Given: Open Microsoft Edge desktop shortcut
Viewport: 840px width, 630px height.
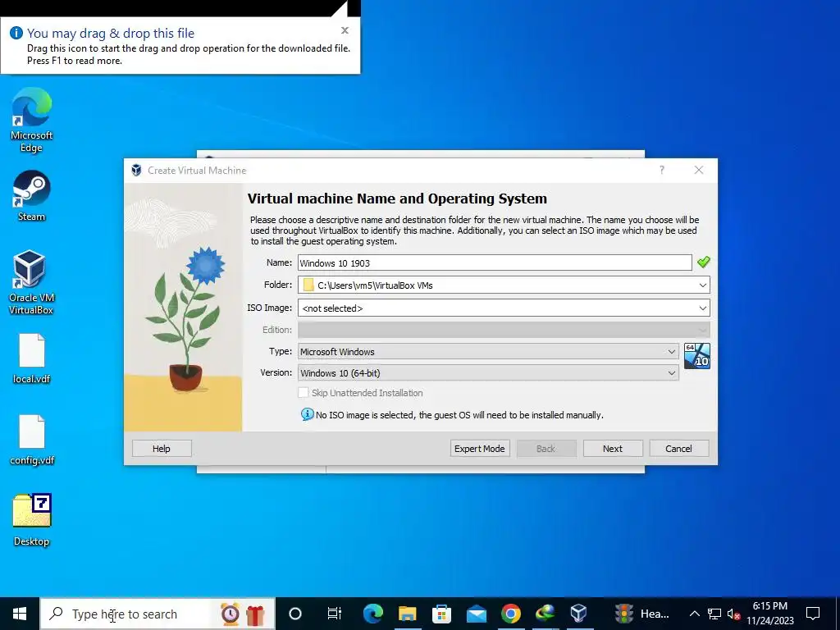Looking at the screenshot, I should click(32, 120).
